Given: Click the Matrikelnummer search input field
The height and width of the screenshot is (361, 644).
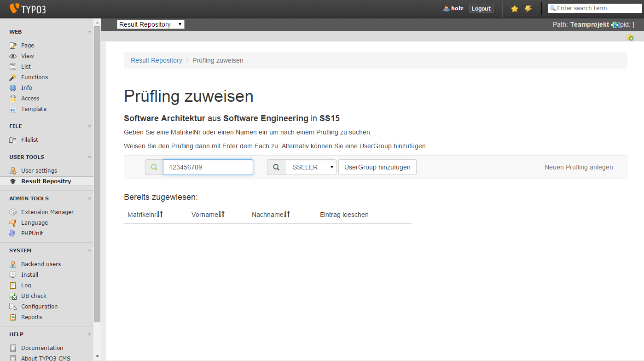Looking at the screenshot, I should coord(208,167).
